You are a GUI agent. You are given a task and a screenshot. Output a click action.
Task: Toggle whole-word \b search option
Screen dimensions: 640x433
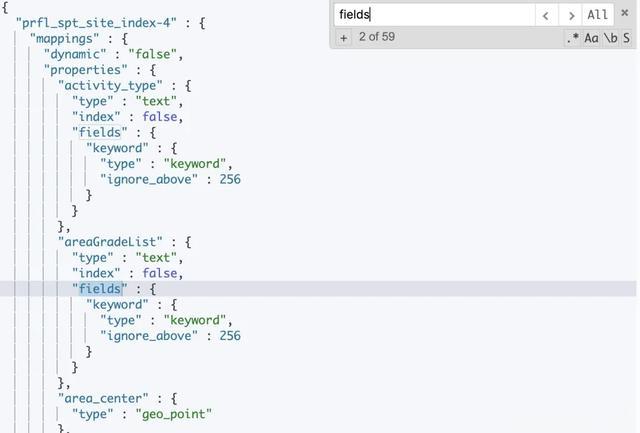(x=610, y=38)
